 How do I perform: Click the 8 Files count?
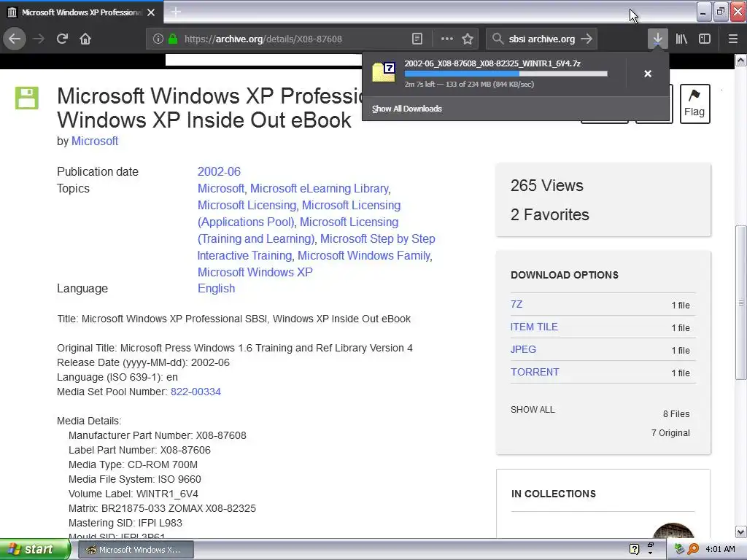(676, 414)
